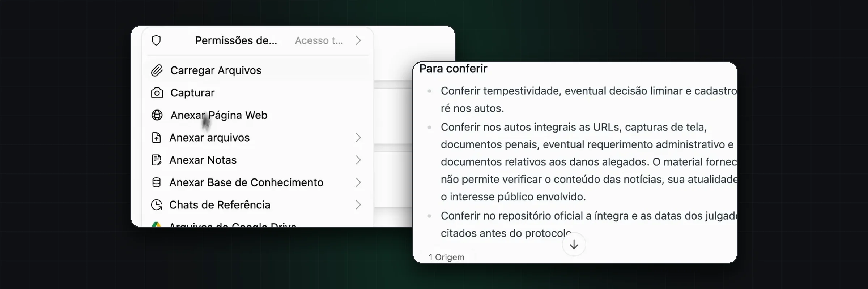The image size is (868, 289).
Task: Click the Acesso t... permission value
Action: click(319, 40)
